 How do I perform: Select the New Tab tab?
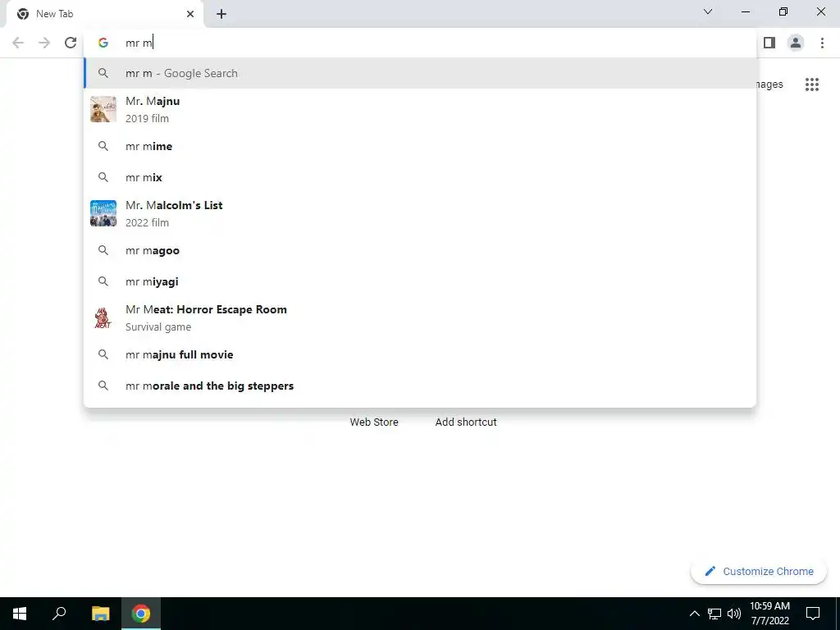tap(105, 14)
